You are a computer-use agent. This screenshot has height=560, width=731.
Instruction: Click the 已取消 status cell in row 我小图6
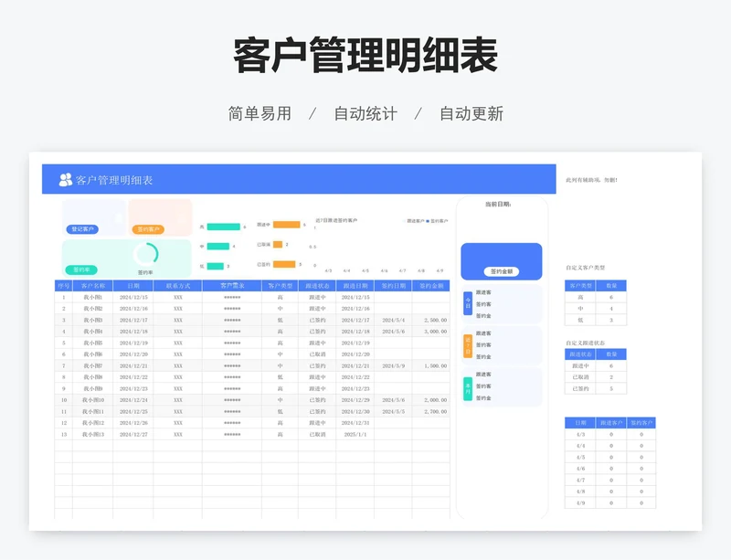tap(317, 354)
